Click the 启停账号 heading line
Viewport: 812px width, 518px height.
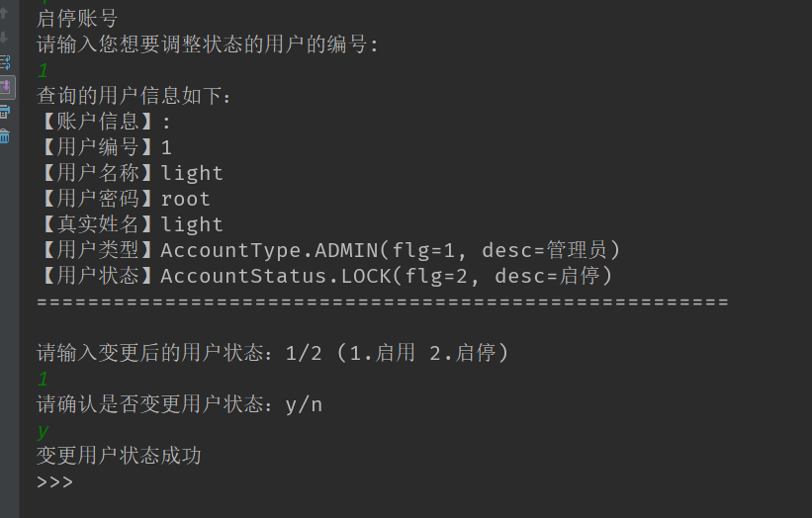pos(77,19)
